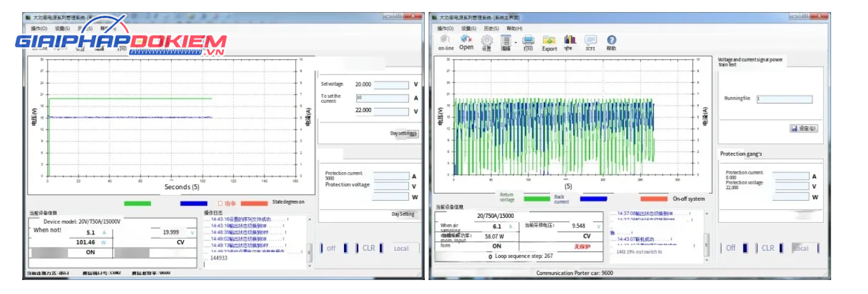The width and height of the screenshot is (868, 294).
Task: Click Protection voltage V field in left window
Action: (392, 187)
